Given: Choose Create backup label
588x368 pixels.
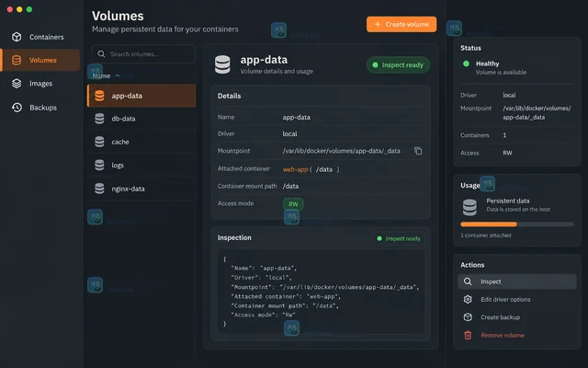Looking at the screenshot, I should point(500,317).
